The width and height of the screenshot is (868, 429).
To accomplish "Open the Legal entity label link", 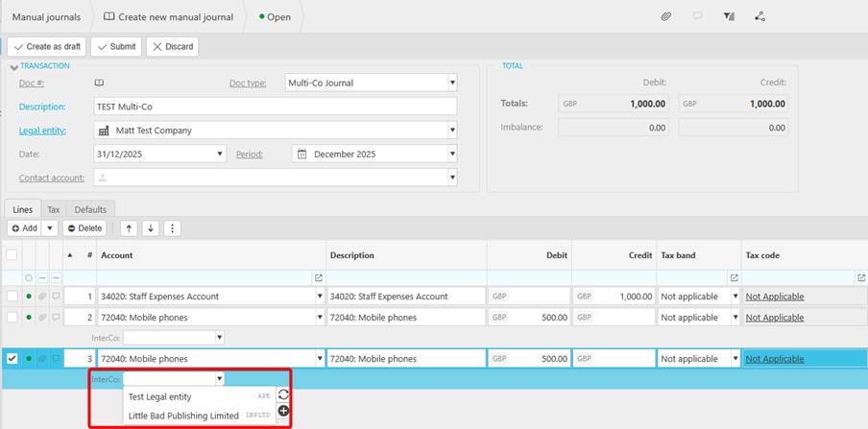I will (42, 131).
